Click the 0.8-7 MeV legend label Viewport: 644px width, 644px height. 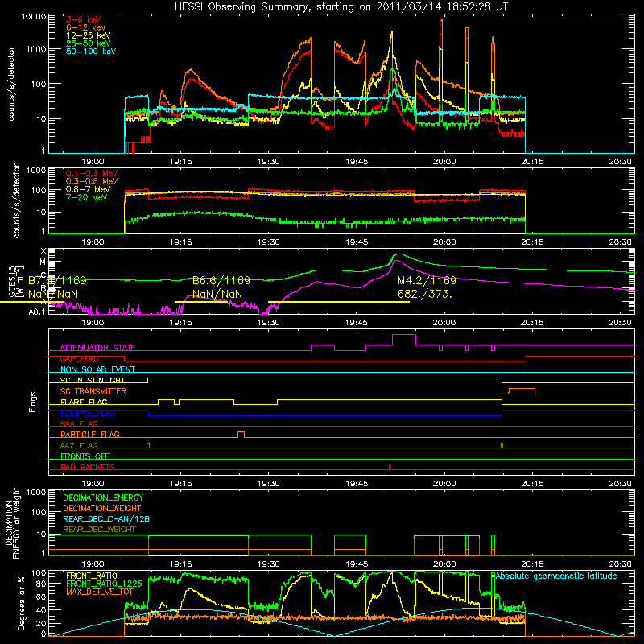coord(88,189)
